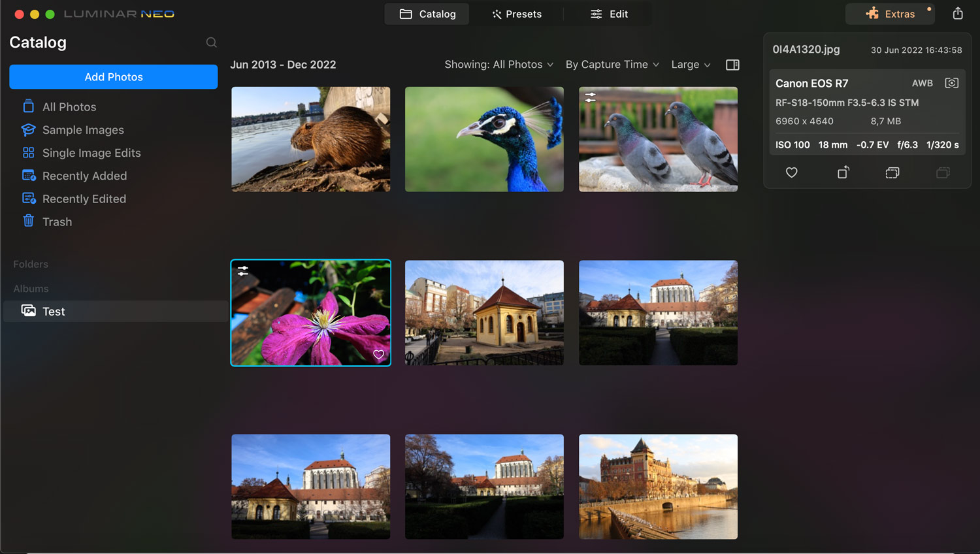The height and width of the screenshot is (554, 980).
Task: Unfavorite the flower photo via heart badge
Action: pyautogui.click(x=378, y=355)
